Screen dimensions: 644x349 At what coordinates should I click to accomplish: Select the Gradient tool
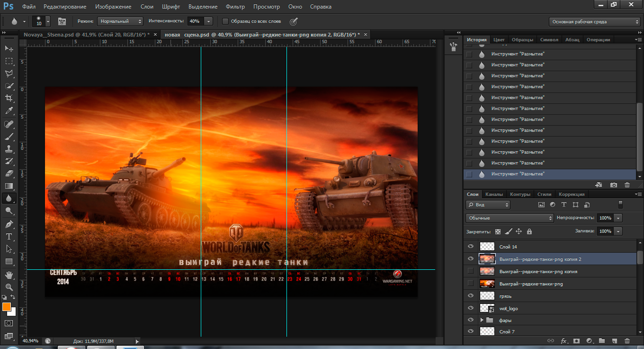(x=9, y=186)
